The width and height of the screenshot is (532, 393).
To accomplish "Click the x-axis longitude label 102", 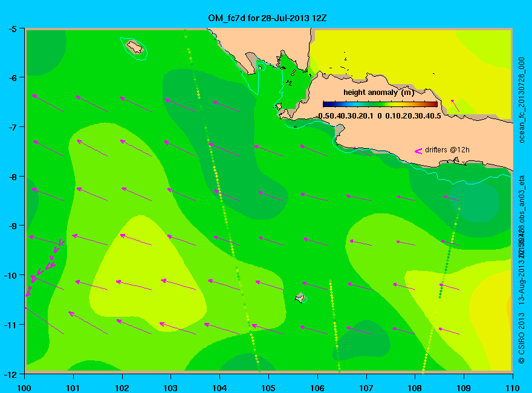I will 122,388.
